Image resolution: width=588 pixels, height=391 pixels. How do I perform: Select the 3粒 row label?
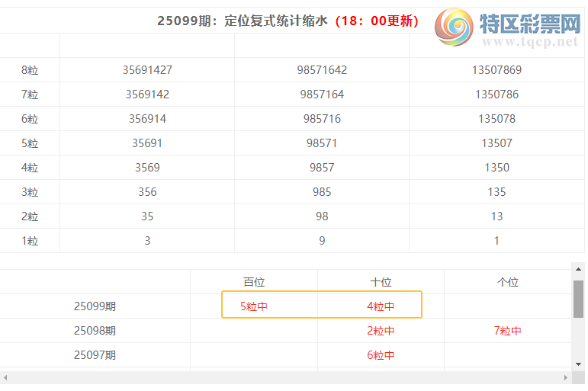pyautogui.click(x=30, y=192)
